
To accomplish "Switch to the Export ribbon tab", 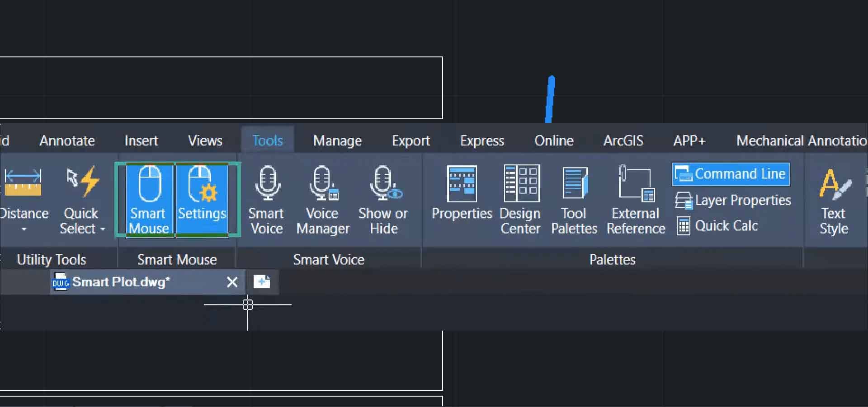I will 410,140.
